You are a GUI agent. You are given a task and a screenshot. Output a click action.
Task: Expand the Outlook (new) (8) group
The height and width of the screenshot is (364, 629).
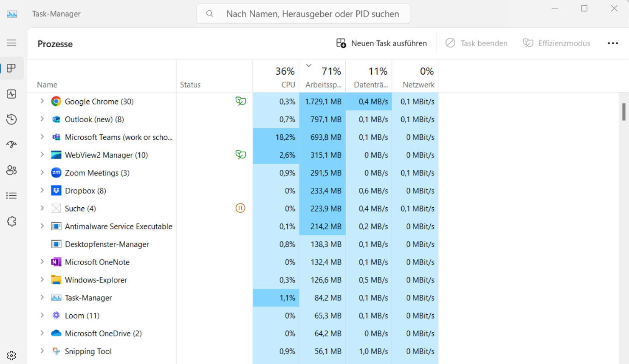[x=42, y=119]
